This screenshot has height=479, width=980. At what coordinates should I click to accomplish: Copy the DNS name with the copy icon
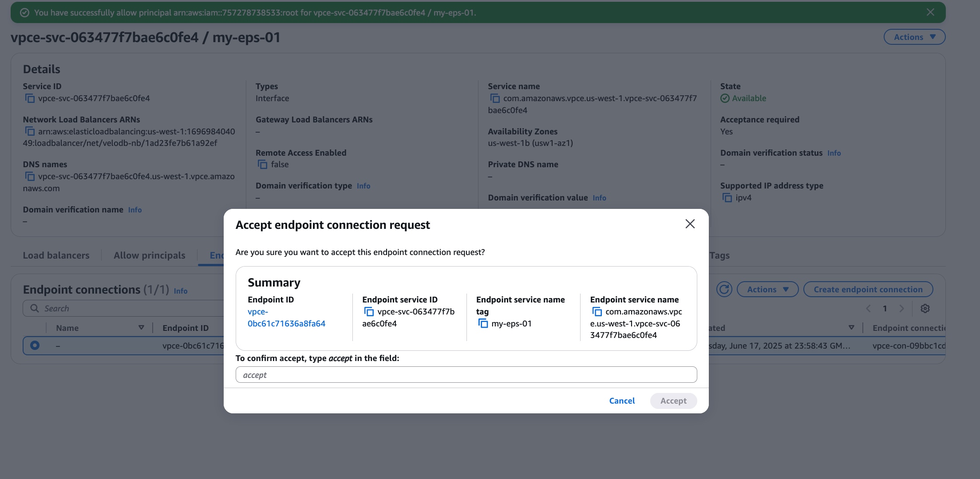point(30,177)
